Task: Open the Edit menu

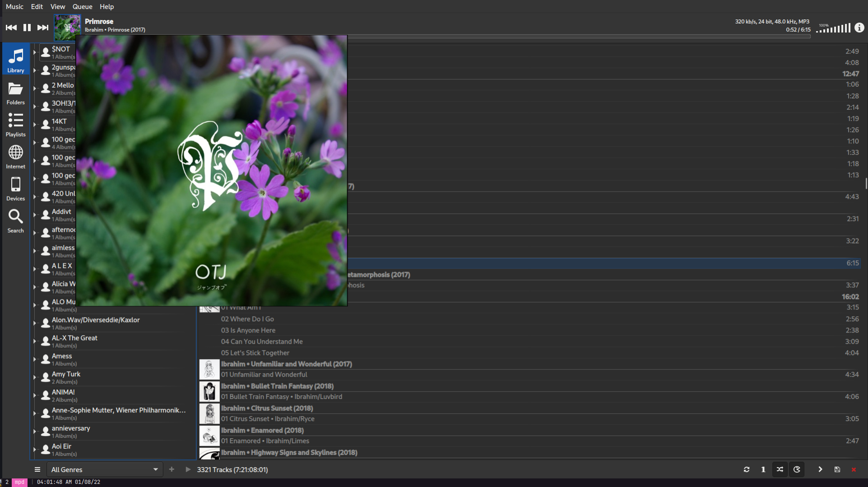Action: (x=37, y=7)
